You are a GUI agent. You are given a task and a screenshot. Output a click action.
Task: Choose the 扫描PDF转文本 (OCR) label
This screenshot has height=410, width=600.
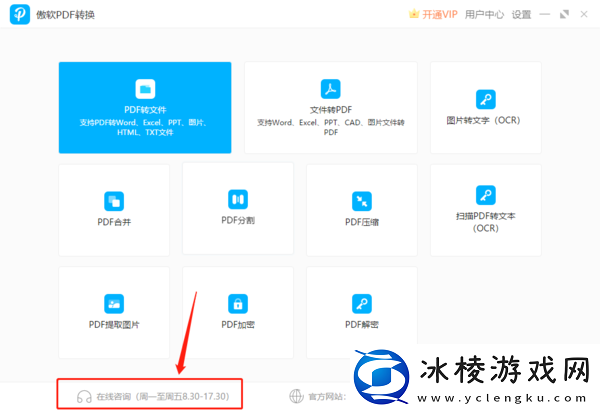pyautogui.click(x=486, y=222)
